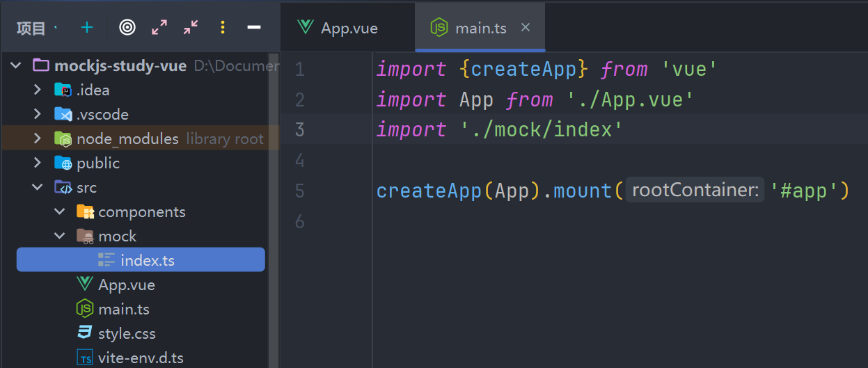Close the main.ts tab
This screenshot has height=368, width=868.
pyautogui.click(x=526, y=27)
